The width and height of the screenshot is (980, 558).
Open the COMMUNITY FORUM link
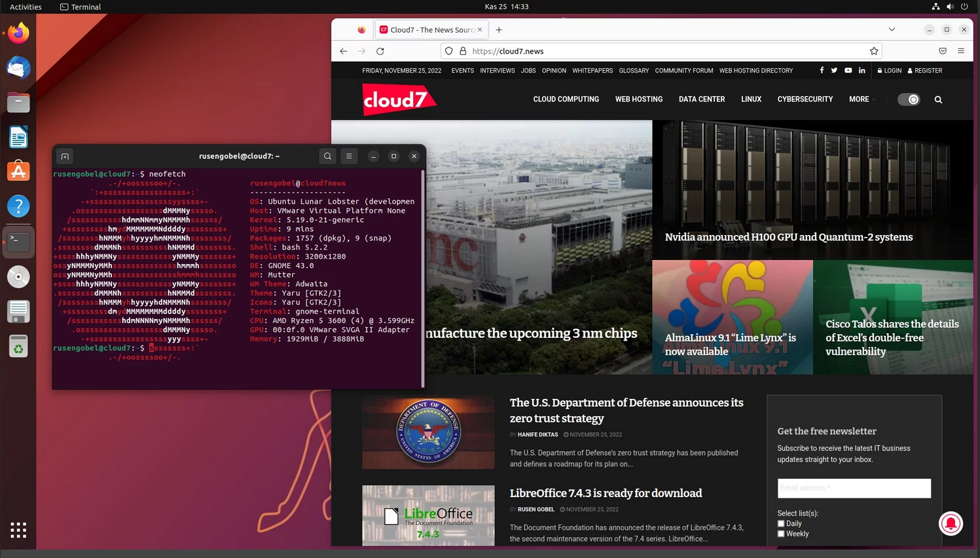point(684,71)
